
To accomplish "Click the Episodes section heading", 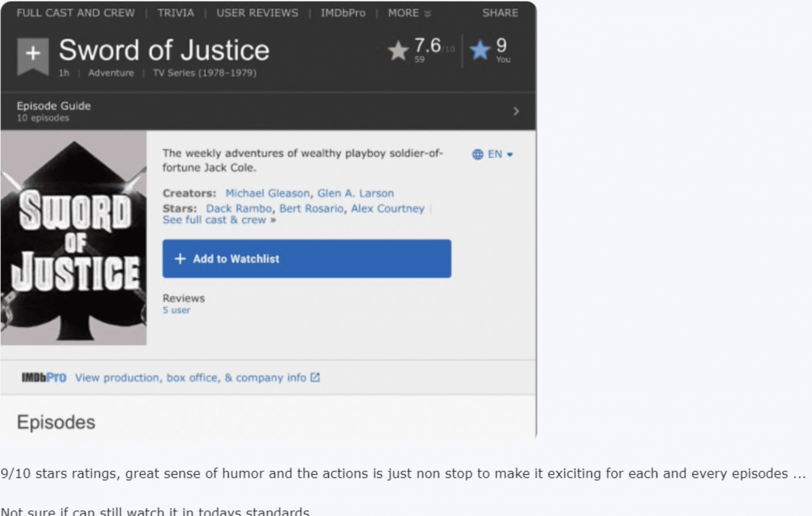I will (56, 422).
